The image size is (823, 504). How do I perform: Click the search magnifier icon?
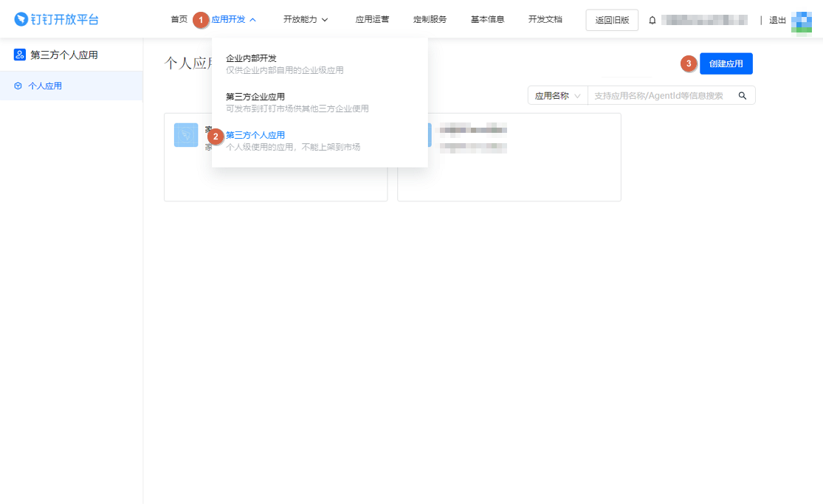click(x=743, y=96)
